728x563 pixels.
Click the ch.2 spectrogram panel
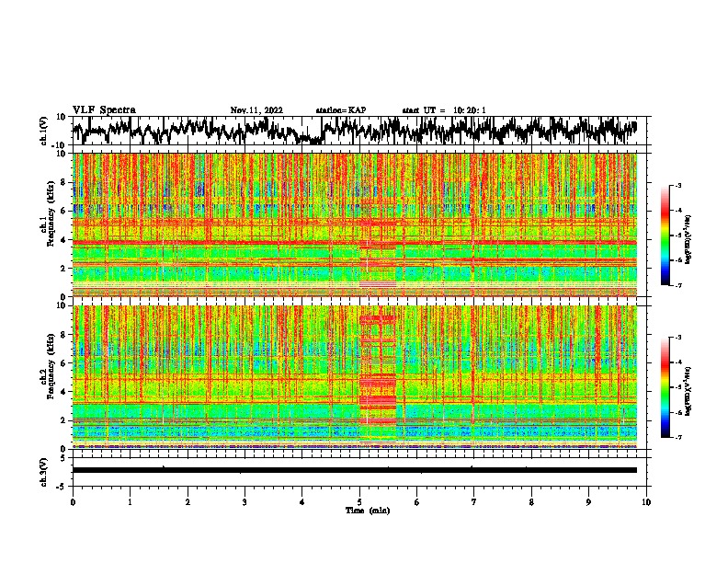click(x=355, y=377)
